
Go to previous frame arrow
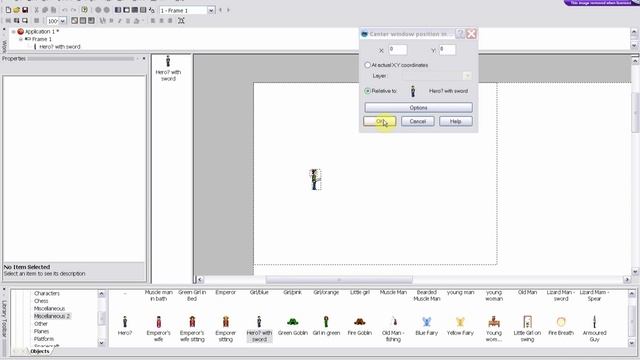(220, 10)
